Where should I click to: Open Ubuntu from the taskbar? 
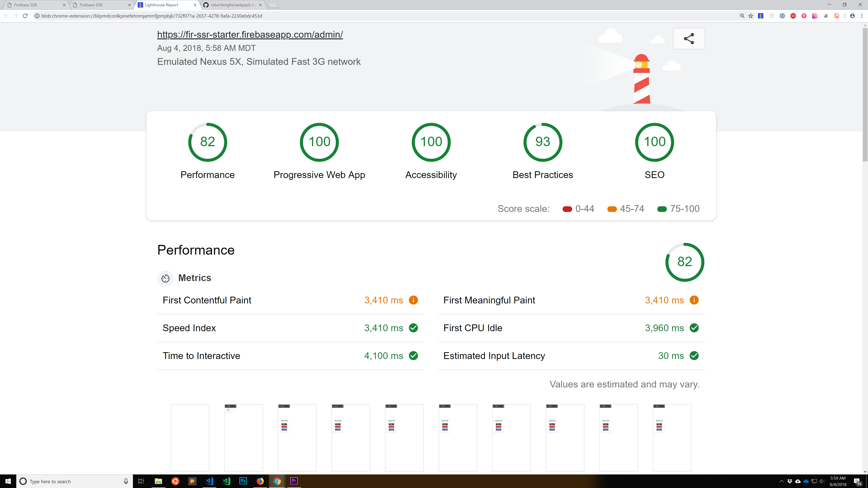coord(175,481)
